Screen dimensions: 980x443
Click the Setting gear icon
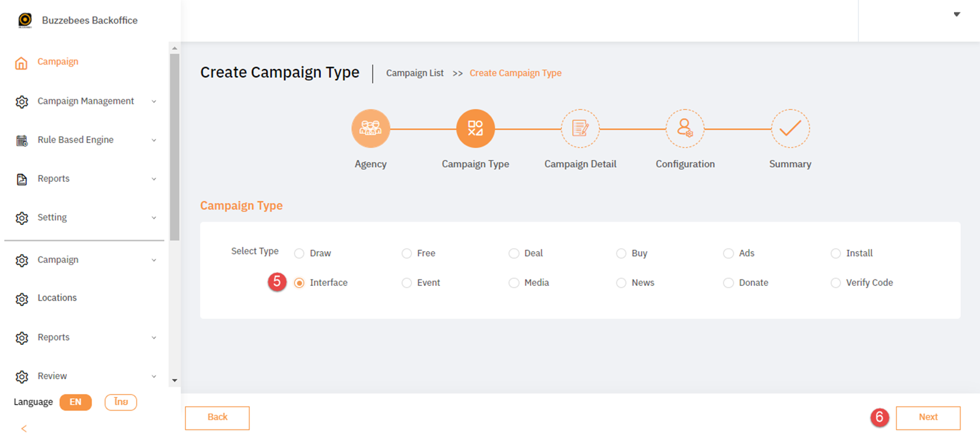pos(21,217)
